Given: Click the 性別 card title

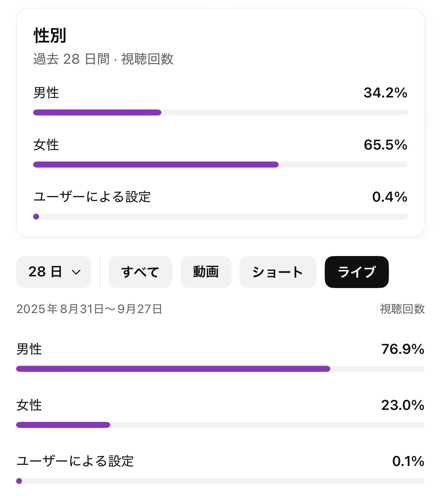Looking at the screenshot, I should 50,36.
